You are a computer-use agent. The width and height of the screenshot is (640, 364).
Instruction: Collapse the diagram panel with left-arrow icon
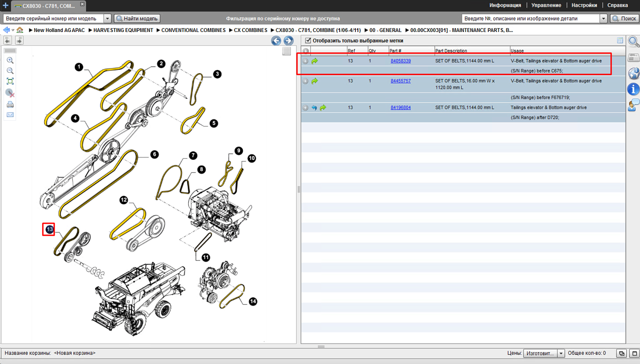(x=8, y=40)
